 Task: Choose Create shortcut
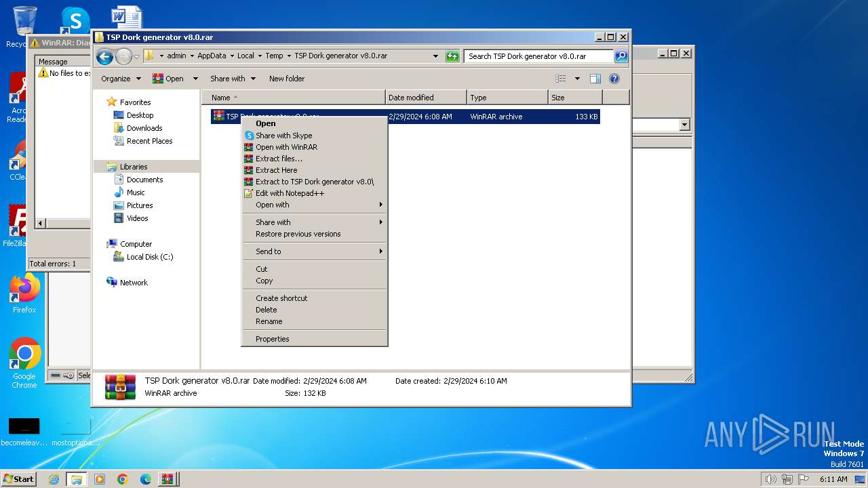(315, 298)
